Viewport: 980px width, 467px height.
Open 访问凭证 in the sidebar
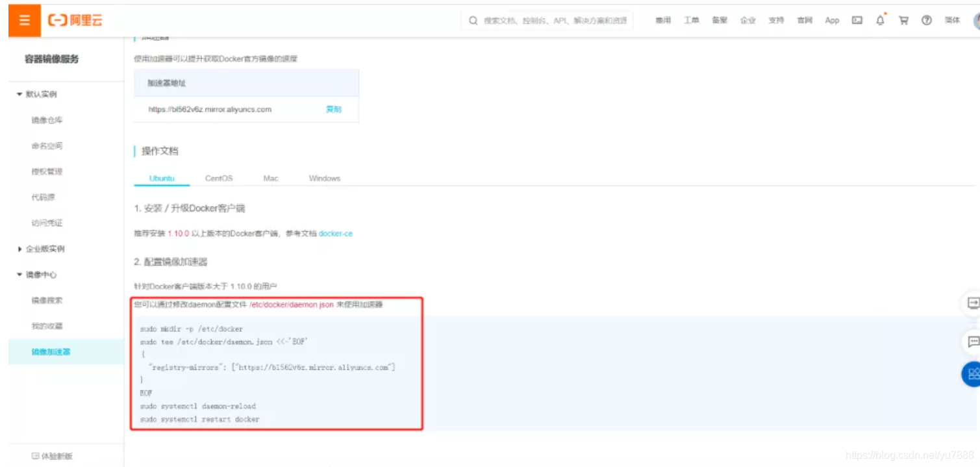click(47, 223)
